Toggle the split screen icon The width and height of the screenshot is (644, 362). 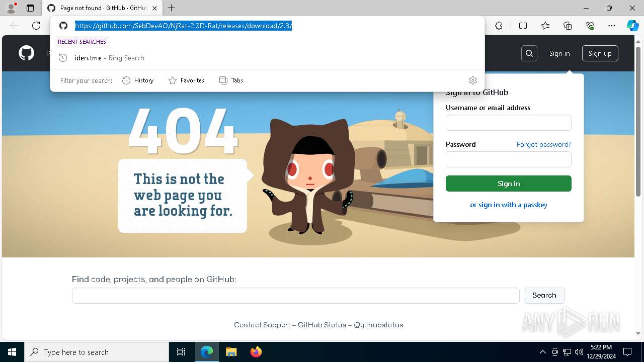tap(523, 26)
